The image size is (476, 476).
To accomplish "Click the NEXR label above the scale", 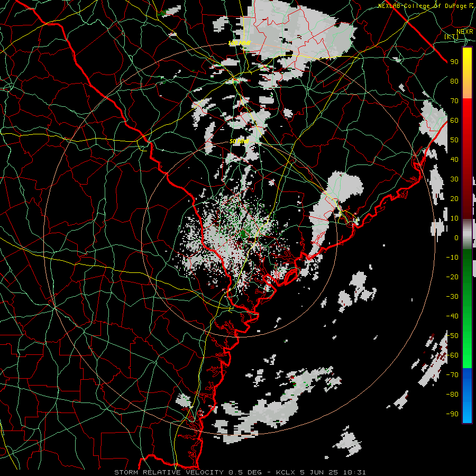I will pyautogui.click(x=465, y=32).
